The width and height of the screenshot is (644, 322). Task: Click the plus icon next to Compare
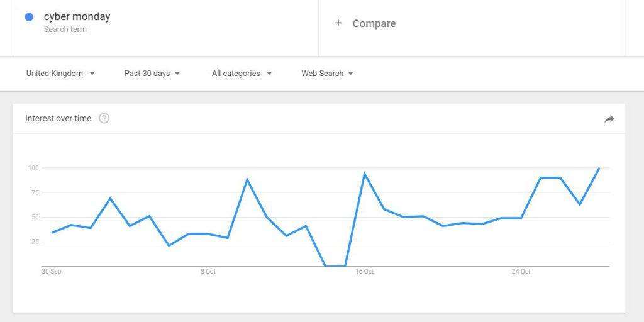pos(338,23)
